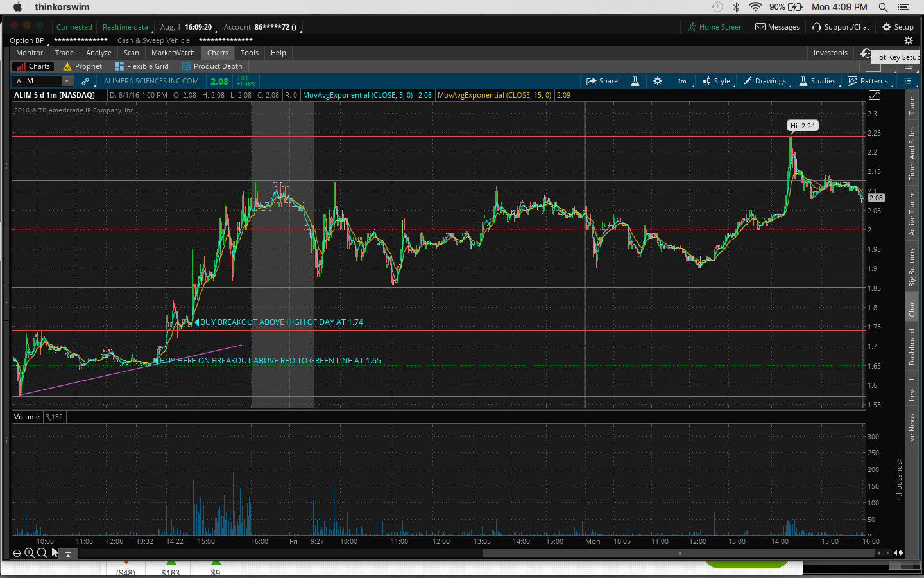Open Setup menu
The height and width of the screenshot is (578, 924).
point(898,27)
